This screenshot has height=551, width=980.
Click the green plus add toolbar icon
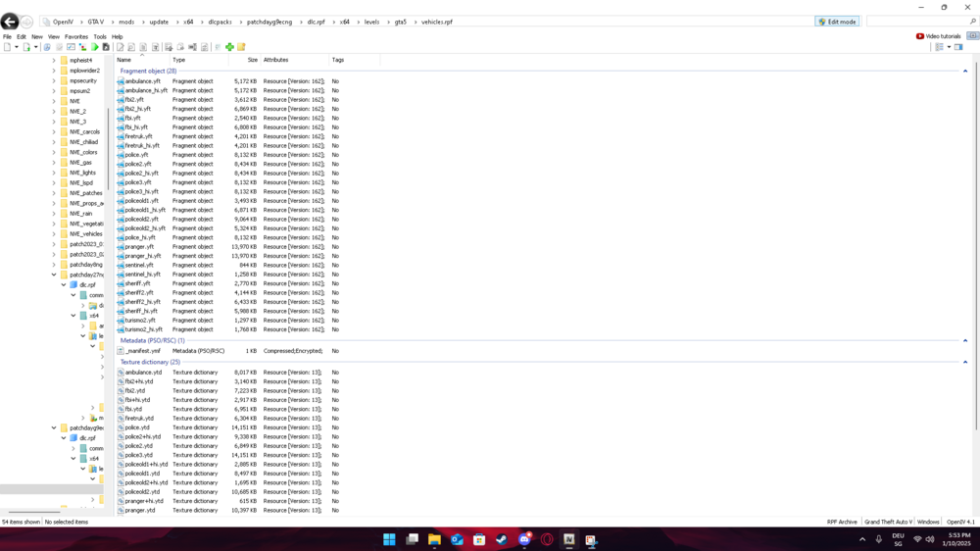tap(229, 47)
